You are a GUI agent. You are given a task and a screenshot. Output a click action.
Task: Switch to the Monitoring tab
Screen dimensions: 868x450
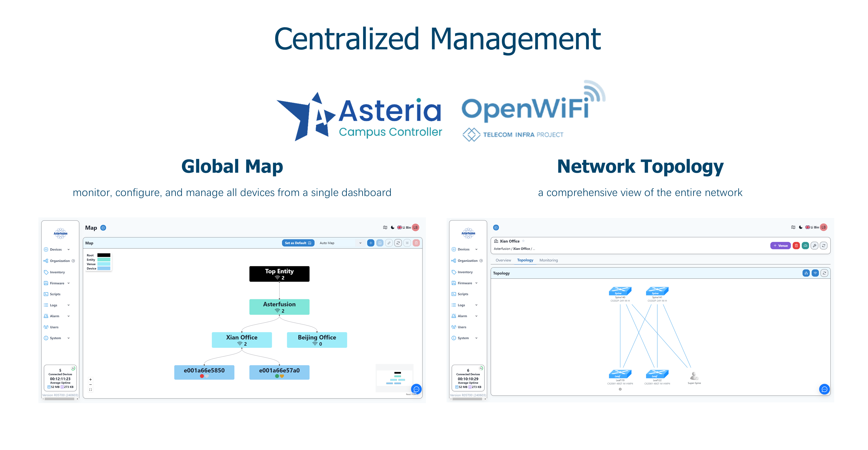549,260
